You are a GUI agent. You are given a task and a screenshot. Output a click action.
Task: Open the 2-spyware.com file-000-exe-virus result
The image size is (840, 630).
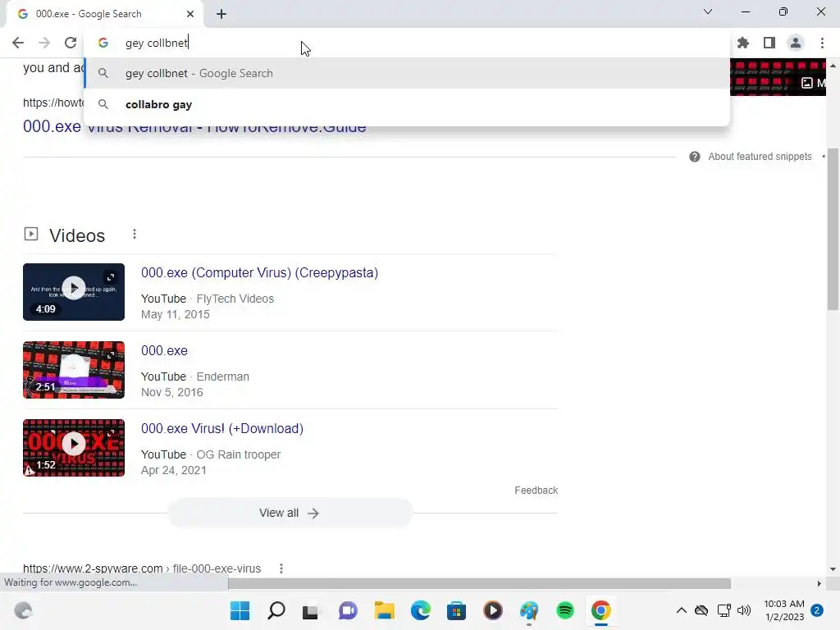(x=142, y=568)
